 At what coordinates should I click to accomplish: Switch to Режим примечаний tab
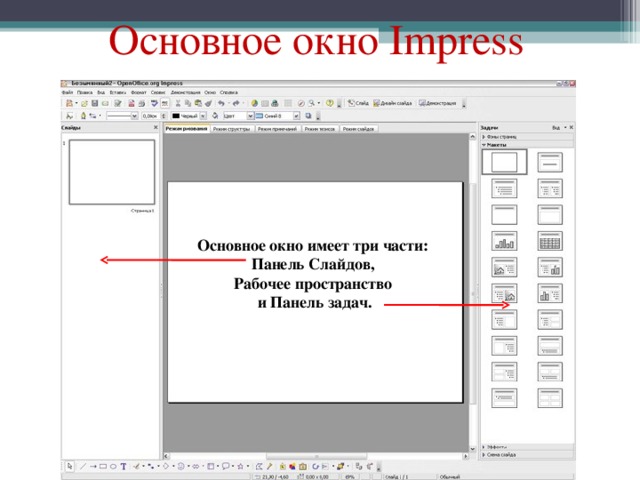point(277,129)
